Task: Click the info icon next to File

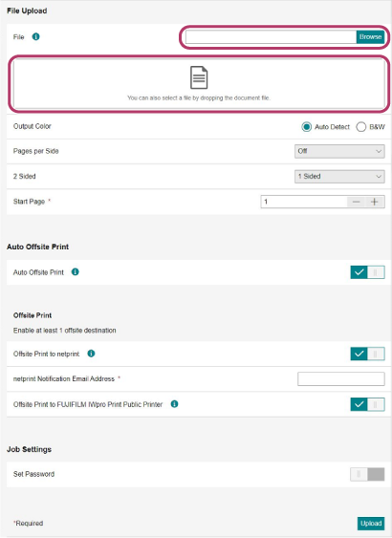Action: tap(35, 36)
